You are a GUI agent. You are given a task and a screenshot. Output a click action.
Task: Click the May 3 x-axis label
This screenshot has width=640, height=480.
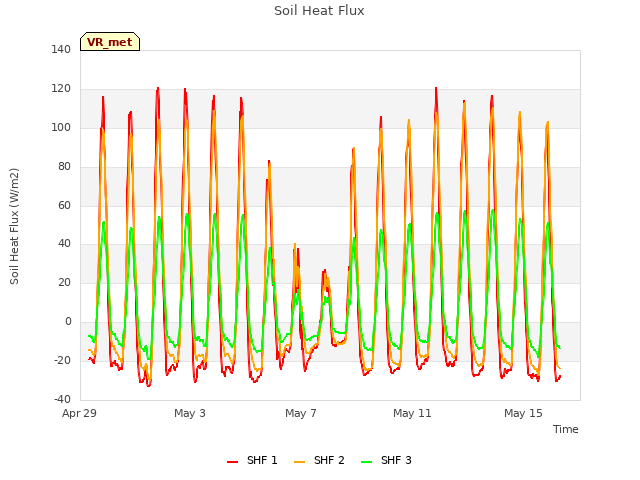point(190,413)
